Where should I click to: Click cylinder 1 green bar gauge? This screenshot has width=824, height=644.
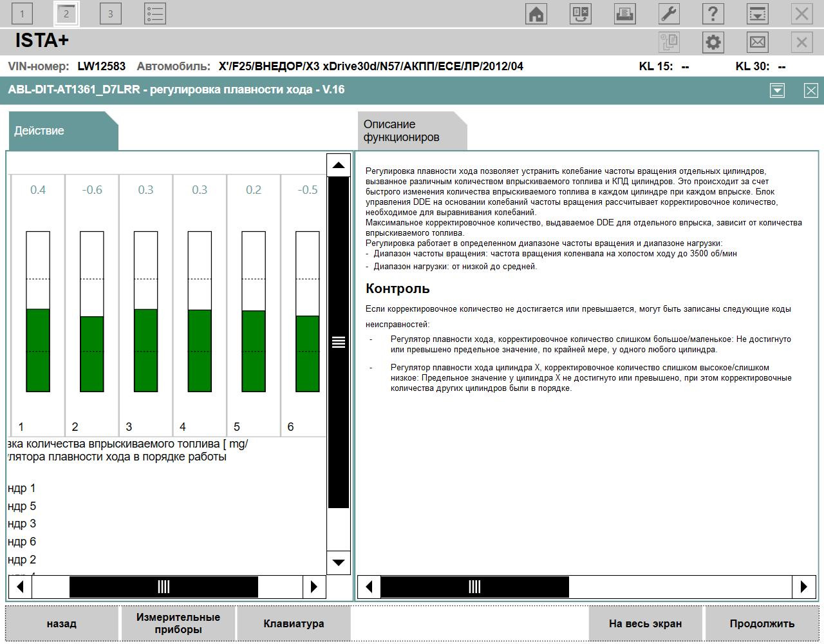tap(38, 312)
